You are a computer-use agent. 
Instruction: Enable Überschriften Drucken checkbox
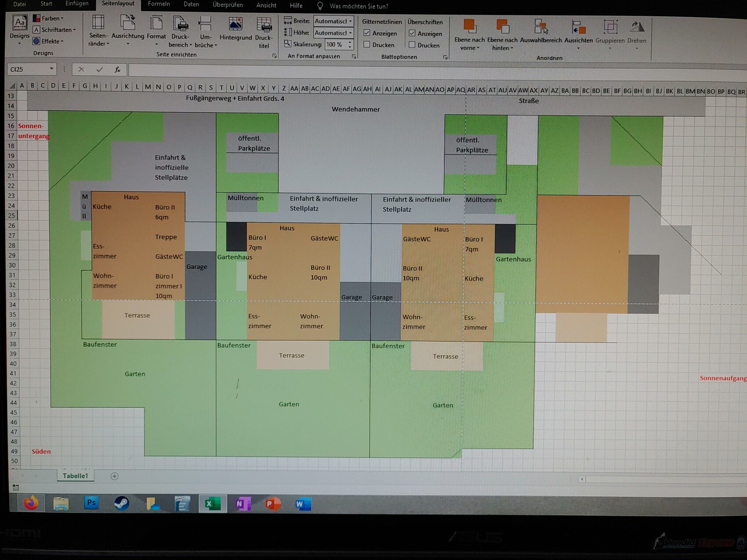tap(412, 45)
